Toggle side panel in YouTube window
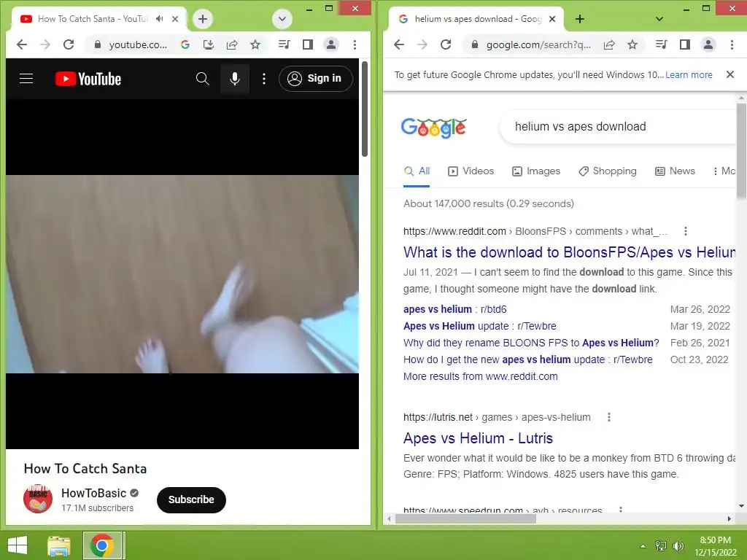The height and width of the screenshot is (560, 747). (x=308, y=44)
